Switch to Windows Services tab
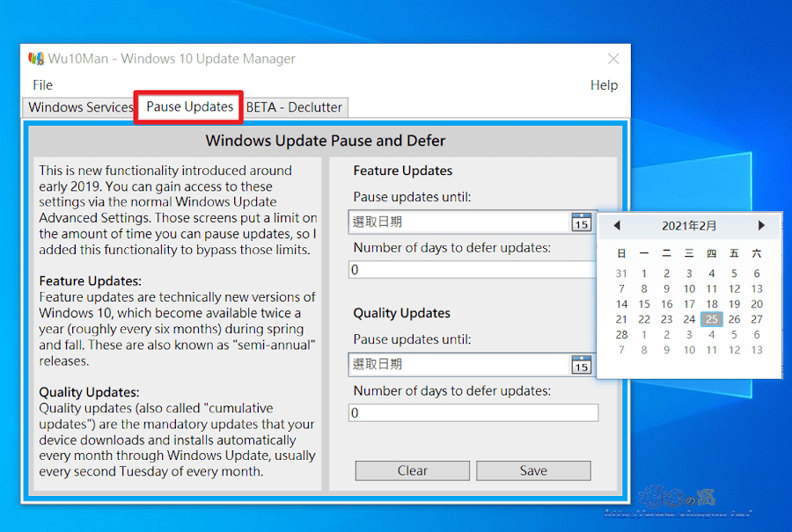The image size is (792, 532). point(80,107)
